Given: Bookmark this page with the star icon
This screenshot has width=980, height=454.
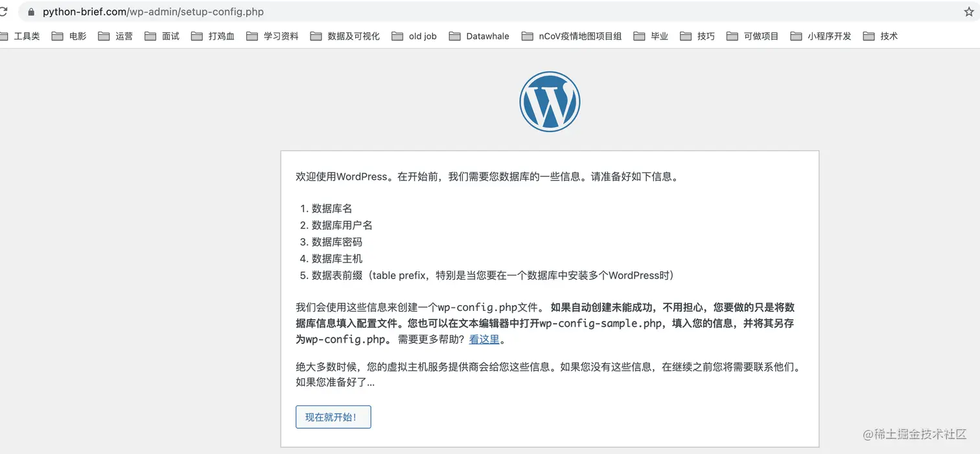Looking at the screenshot, I should coord(969,12).
